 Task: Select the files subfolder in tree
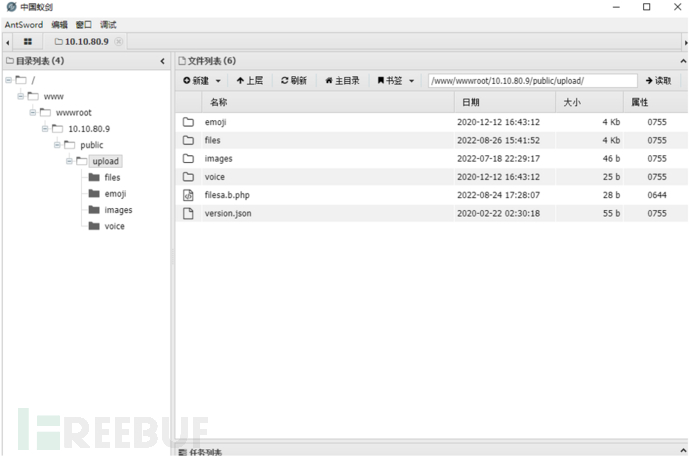(112, 178)
